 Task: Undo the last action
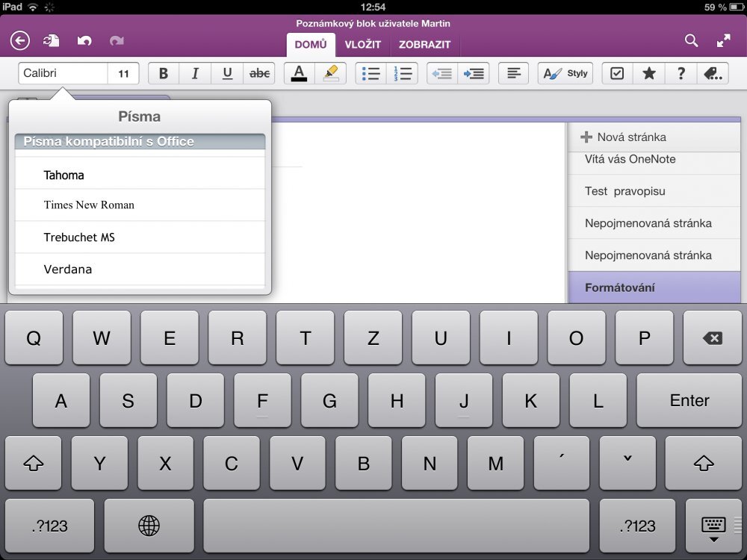(x=84, y=41)
